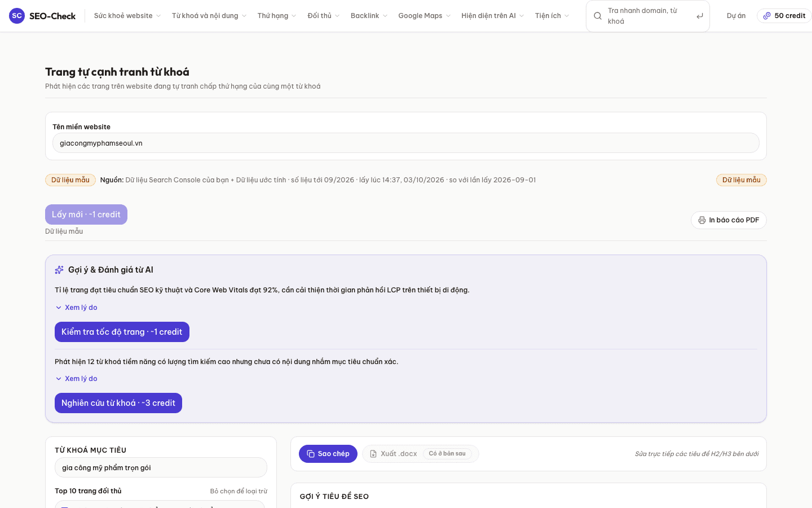
Task: Click the credit coin icon
Action: pyautogui.click(x=767, y=16)
